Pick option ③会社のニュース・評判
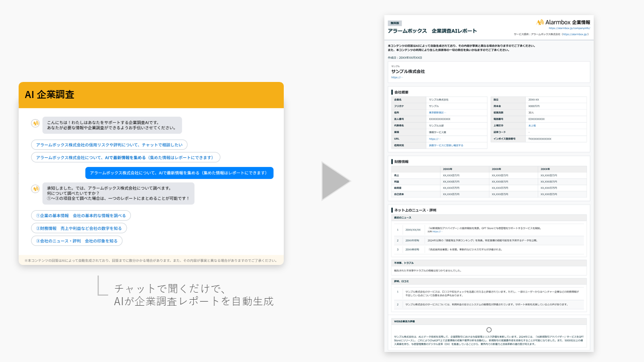This screenshot has height=362, width=644. pyautogui.click(x=76, y=241)
